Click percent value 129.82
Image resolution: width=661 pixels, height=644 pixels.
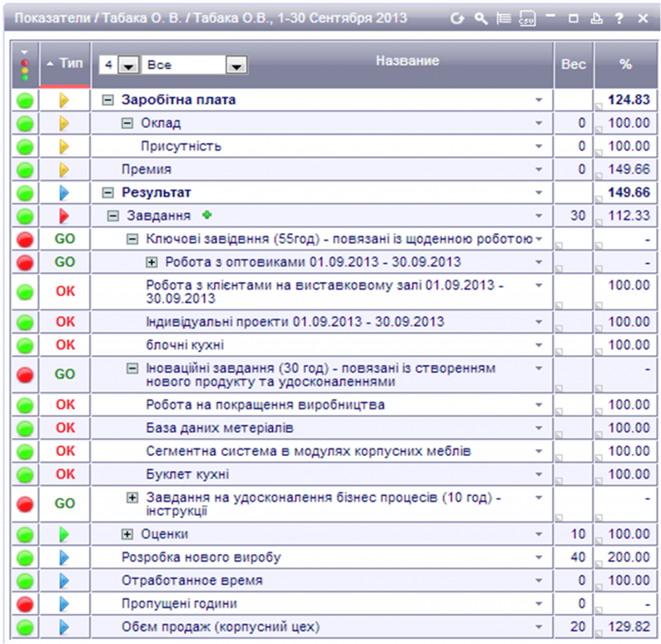(x=629, y=627)
